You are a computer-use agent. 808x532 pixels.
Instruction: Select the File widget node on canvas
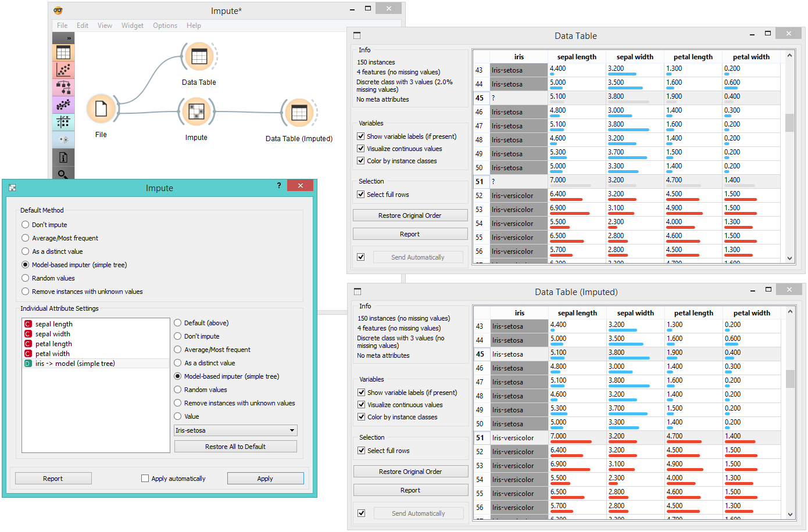[101, 109]
